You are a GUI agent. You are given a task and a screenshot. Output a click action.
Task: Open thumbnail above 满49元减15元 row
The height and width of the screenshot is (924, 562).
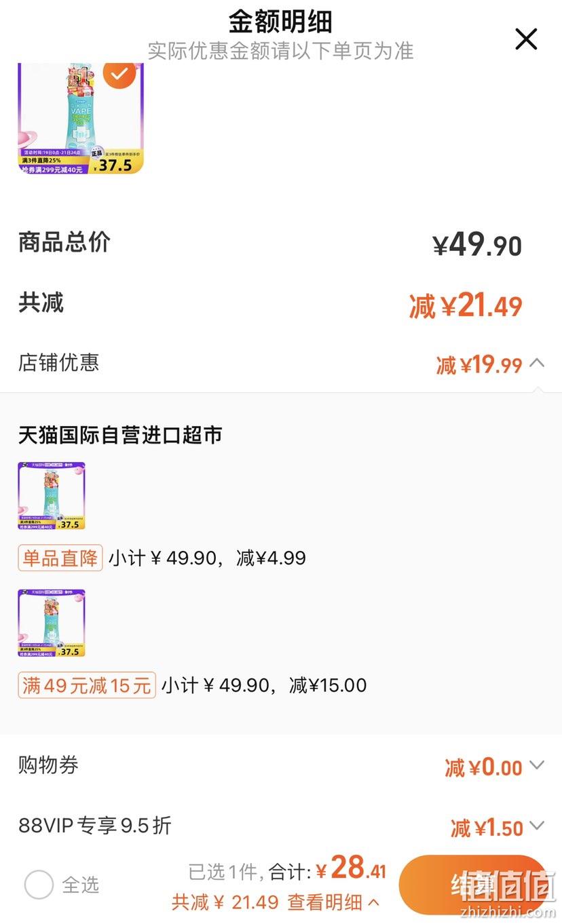coord(52,623)
